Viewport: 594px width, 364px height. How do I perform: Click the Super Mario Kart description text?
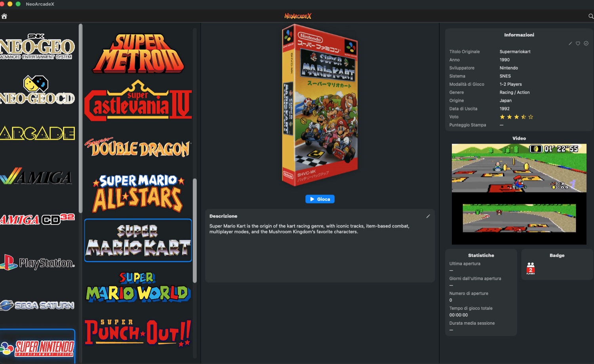point(309,229)
